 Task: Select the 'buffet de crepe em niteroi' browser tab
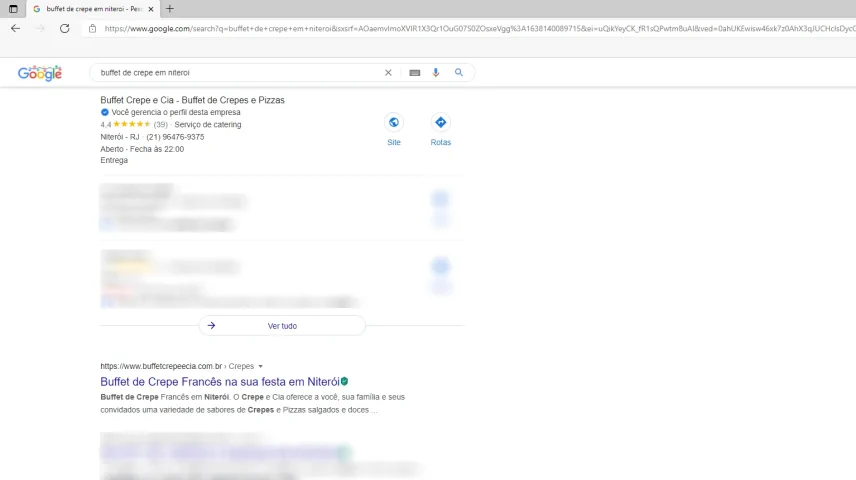point(90,9)
